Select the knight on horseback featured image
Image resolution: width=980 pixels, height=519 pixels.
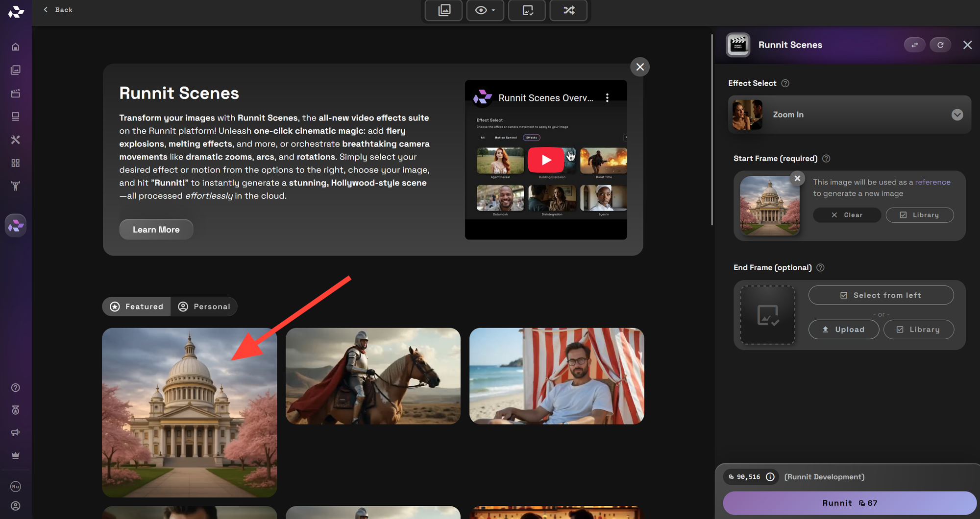point(373,376)
